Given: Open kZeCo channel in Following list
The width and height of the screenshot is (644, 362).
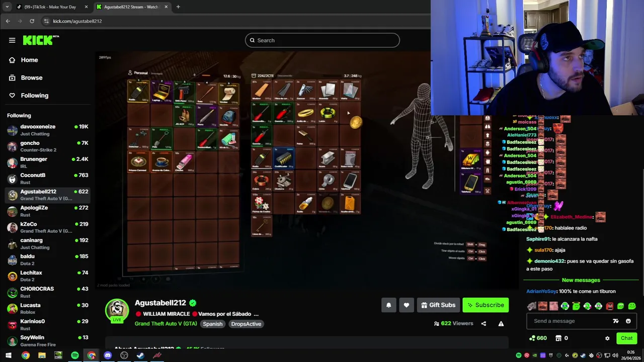Looking at the screenshot, I should pyautogui.click(x=48, y=227).
